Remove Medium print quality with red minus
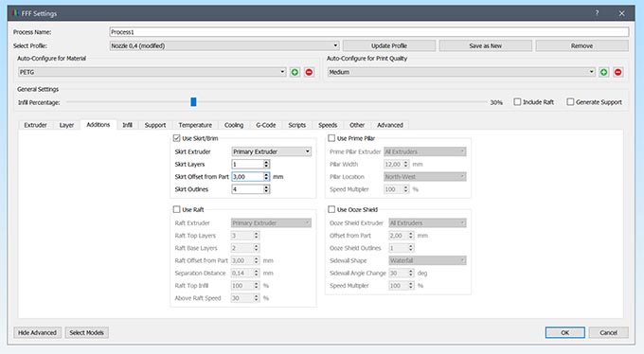The width and height of the screenshot is (644, 354). [617, 72]
